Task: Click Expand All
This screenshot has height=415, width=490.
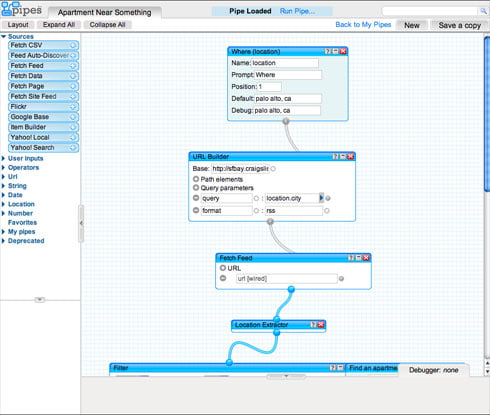Action: pos(59,25)
